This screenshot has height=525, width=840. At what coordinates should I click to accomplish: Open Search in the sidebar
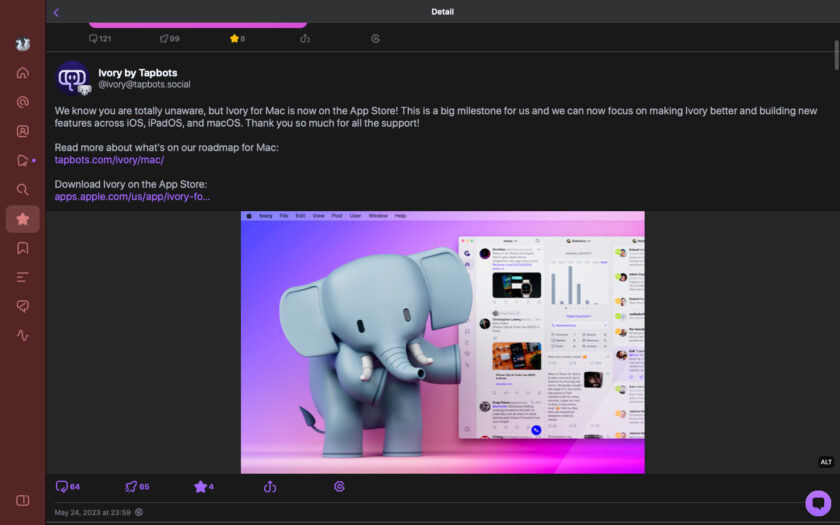[x=22, y=190]
